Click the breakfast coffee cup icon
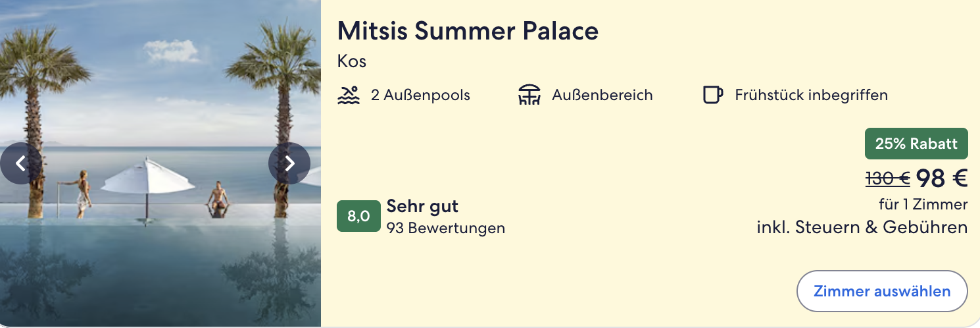980x328 pixels. [713, 96]
